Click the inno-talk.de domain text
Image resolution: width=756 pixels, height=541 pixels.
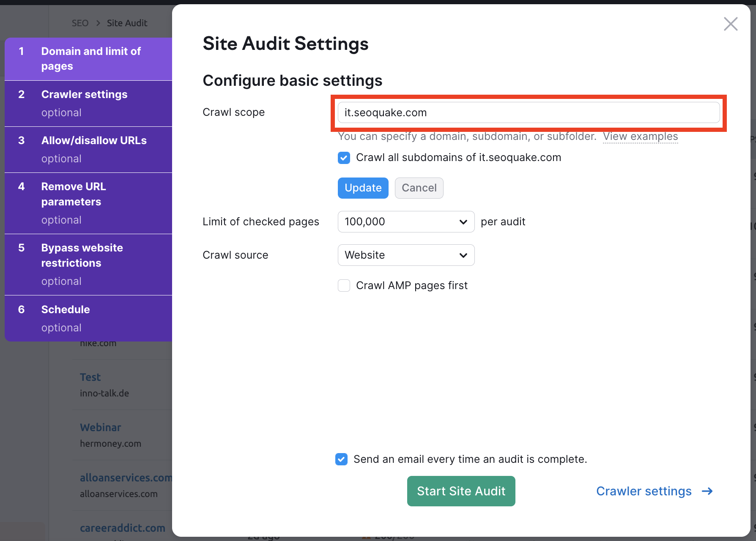(104, 393)
